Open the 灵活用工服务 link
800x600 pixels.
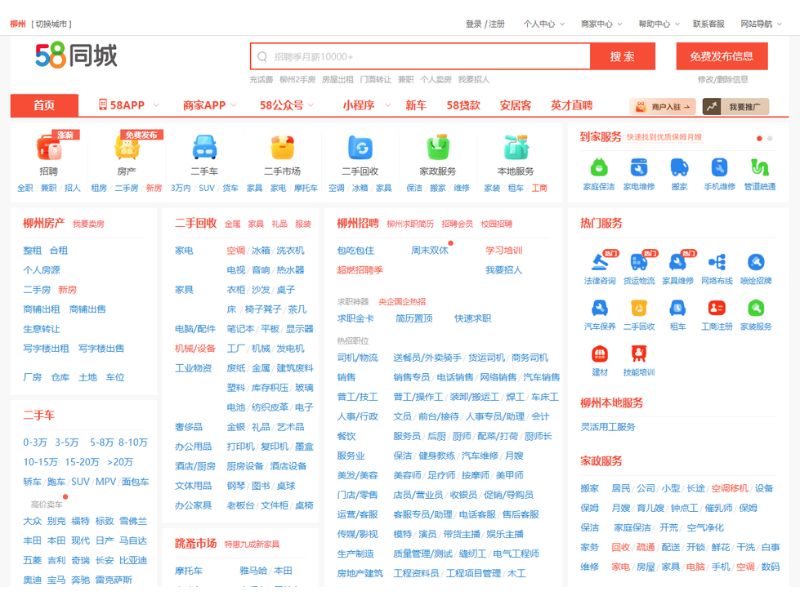click(x=608, y=427)
